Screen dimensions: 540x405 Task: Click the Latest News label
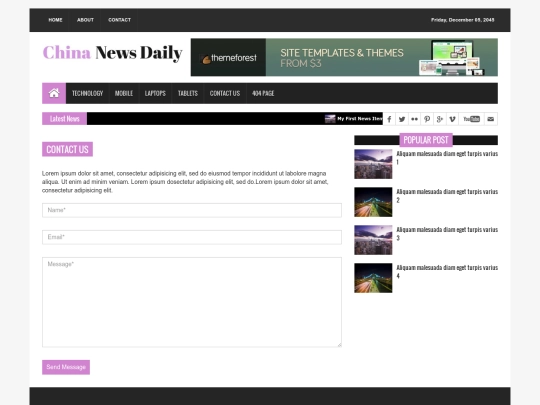tap(64, 119)
